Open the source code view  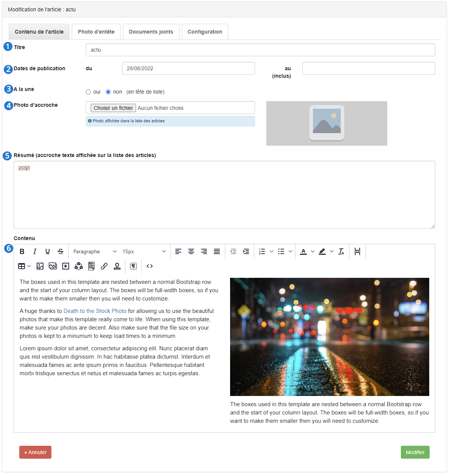coord(150,266)
